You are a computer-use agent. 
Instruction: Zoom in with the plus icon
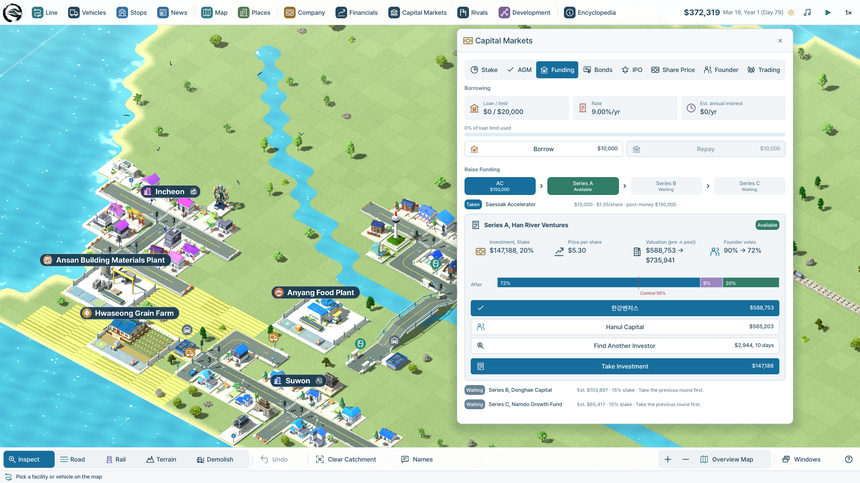(x=667, y=459)
